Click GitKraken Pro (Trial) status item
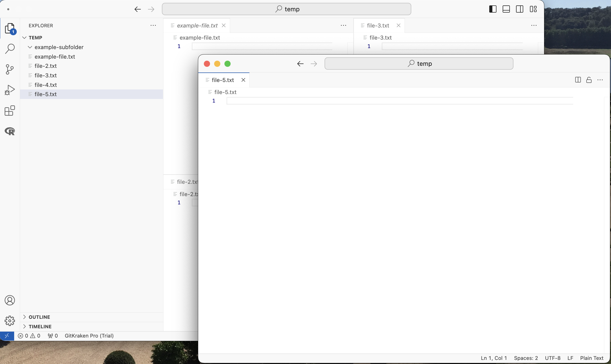The image size is (611, 364). [x=89, y=336]
